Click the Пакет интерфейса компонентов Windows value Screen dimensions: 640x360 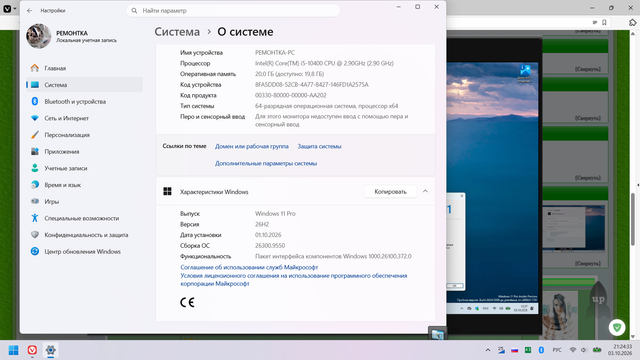pos(333,256)
